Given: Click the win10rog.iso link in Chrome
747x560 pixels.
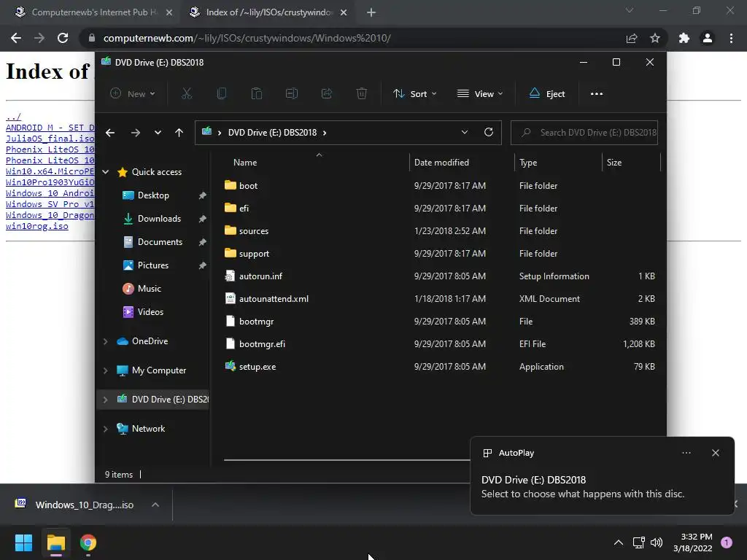Looking at the screenshot, I should click(x=36, y=226).
